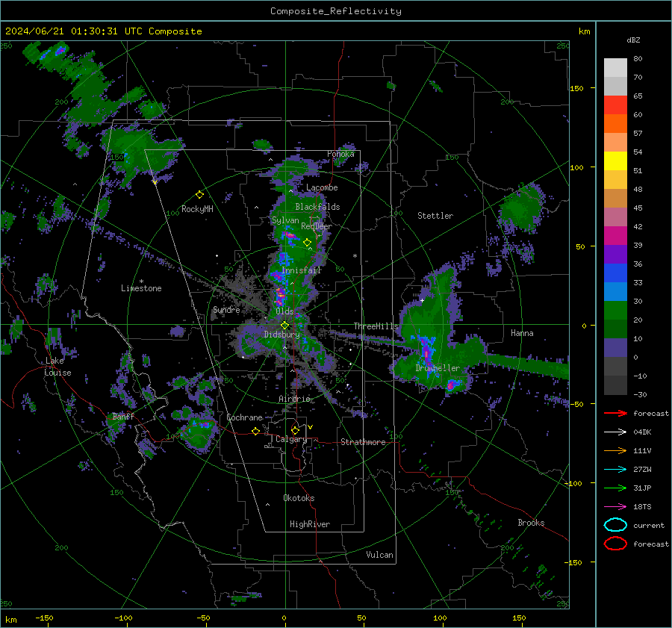Click the Hanna label on map
The image size is (672, 628).
point(522,333)
